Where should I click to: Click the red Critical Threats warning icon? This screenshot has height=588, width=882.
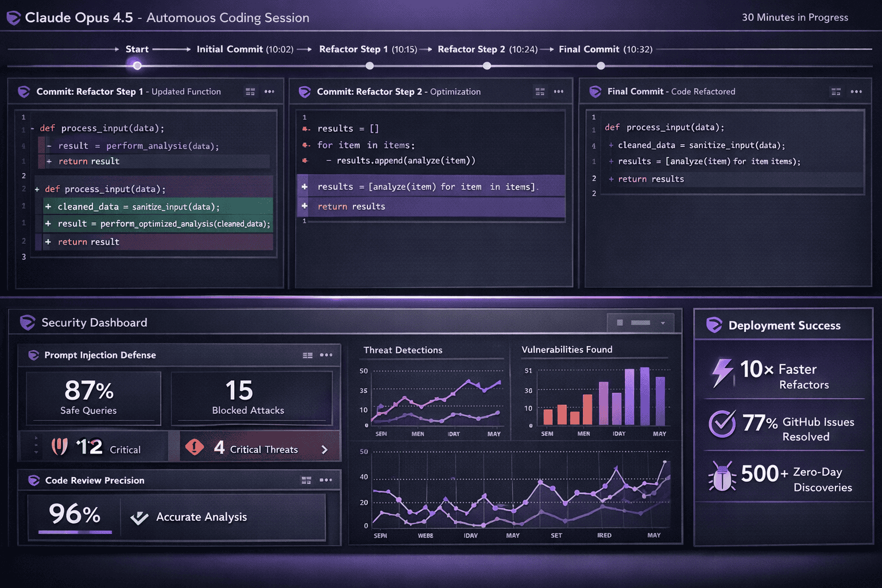195,447
